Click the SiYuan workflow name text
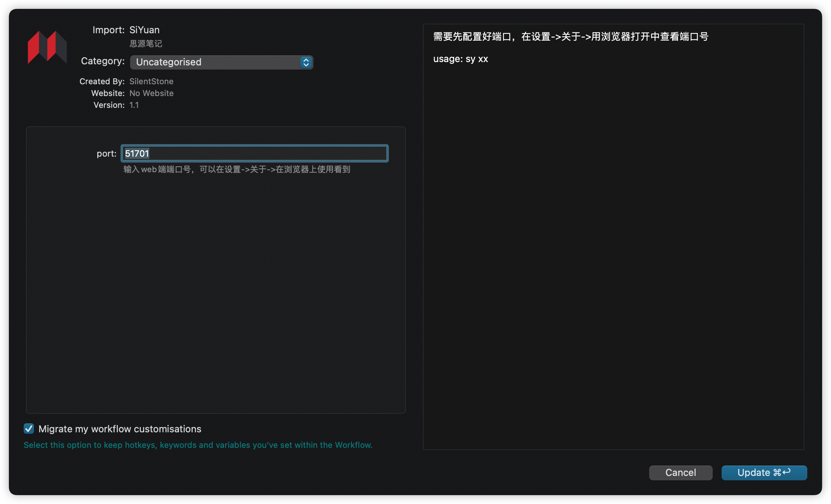This screenshot has height=504, width=831. [145, 30]
